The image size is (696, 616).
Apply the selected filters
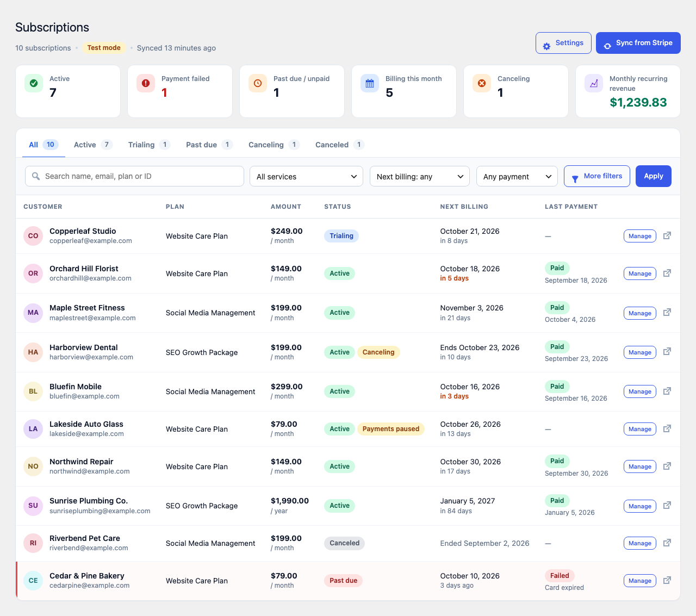654,176
